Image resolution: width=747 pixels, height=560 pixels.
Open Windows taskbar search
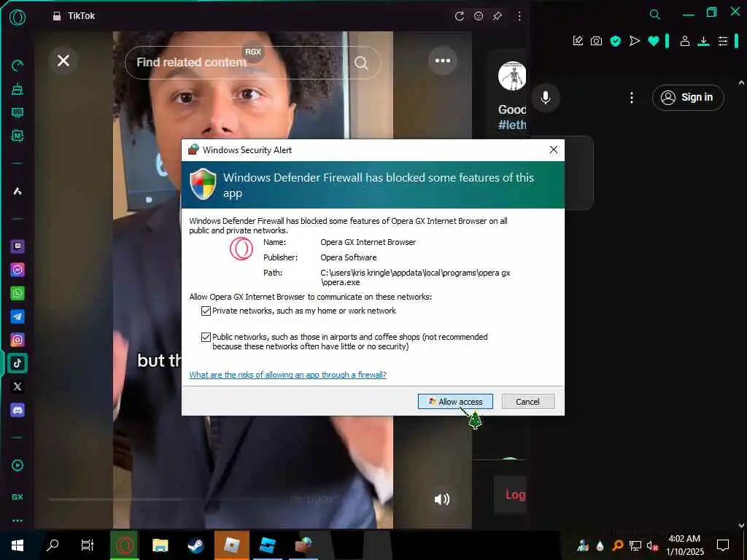(53, 545)
